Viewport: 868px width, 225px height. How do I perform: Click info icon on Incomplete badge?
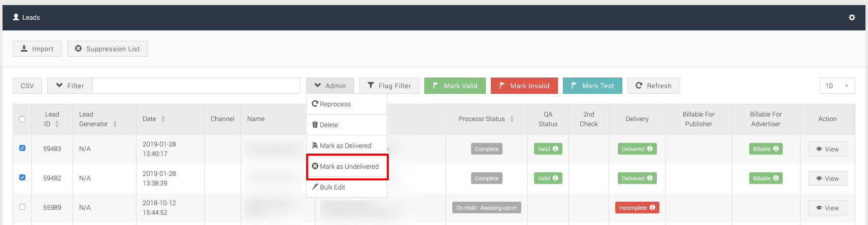[652, 207]
